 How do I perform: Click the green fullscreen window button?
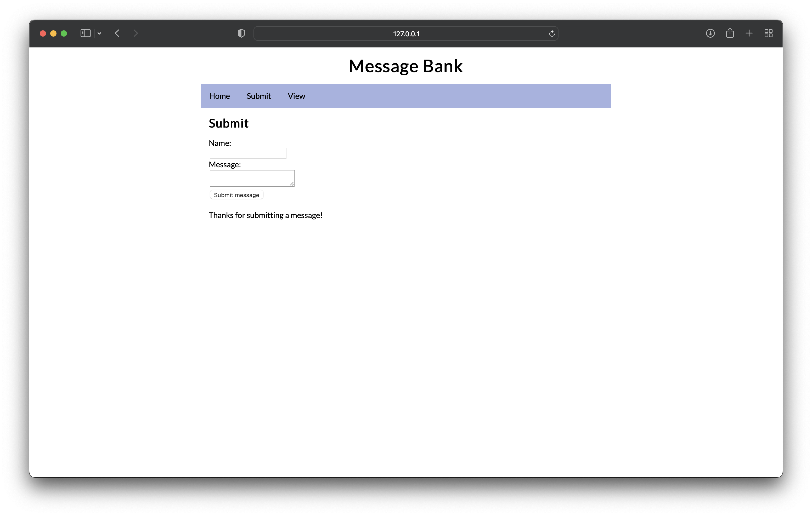point(64,33)
